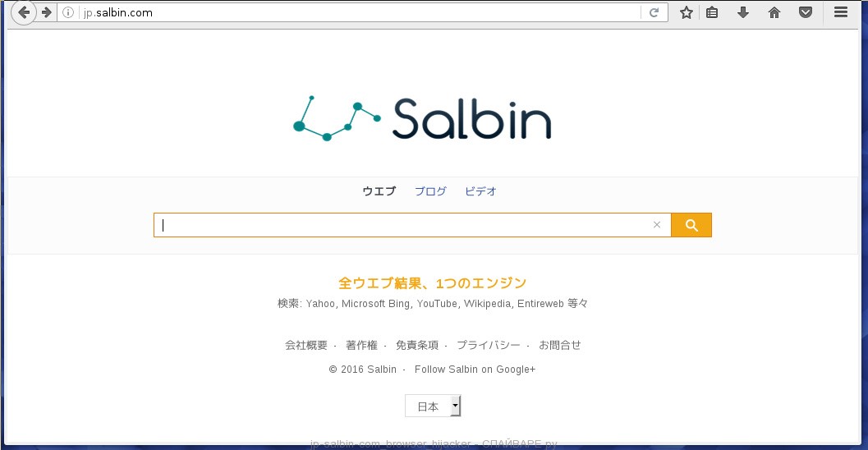Open the 免責条項 link
The width and height of the screenshot is (868, 450).
(x=417, y=346)
